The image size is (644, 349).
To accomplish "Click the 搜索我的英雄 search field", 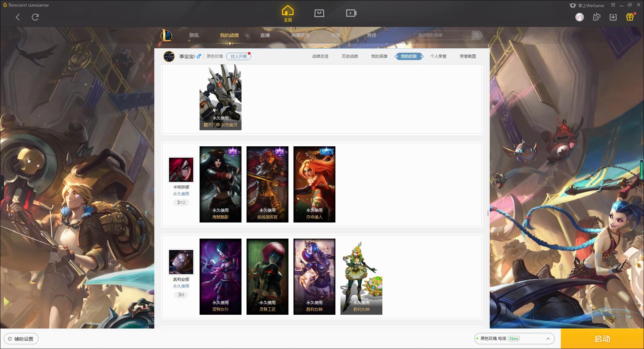I will [x=443, y=35].
